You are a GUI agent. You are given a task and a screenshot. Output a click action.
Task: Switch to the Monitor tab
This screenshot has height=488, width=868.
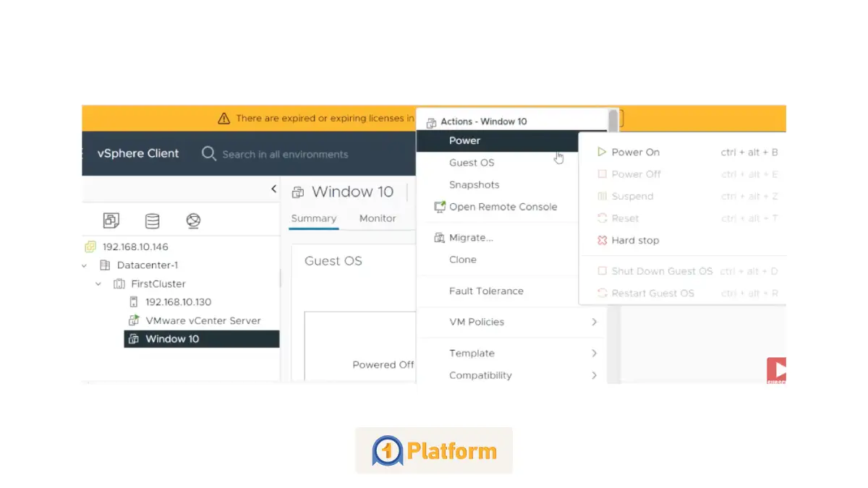coord(377,218)
